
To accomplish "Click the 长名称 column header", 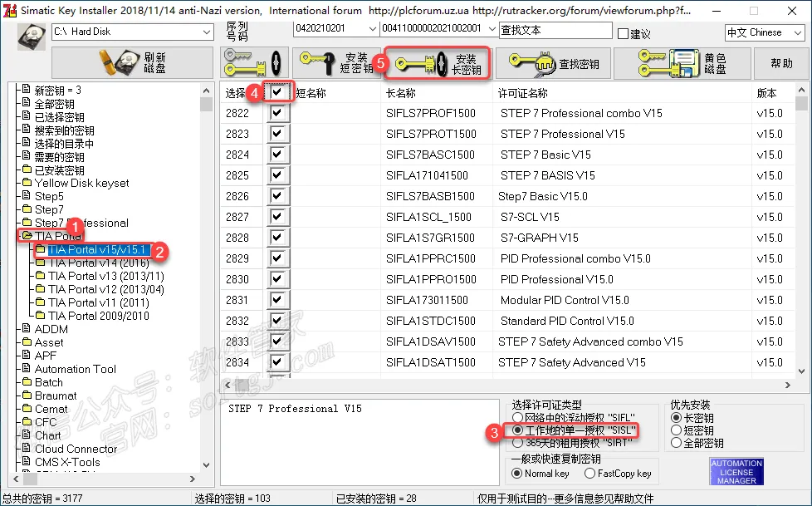I will pos(401,93).
